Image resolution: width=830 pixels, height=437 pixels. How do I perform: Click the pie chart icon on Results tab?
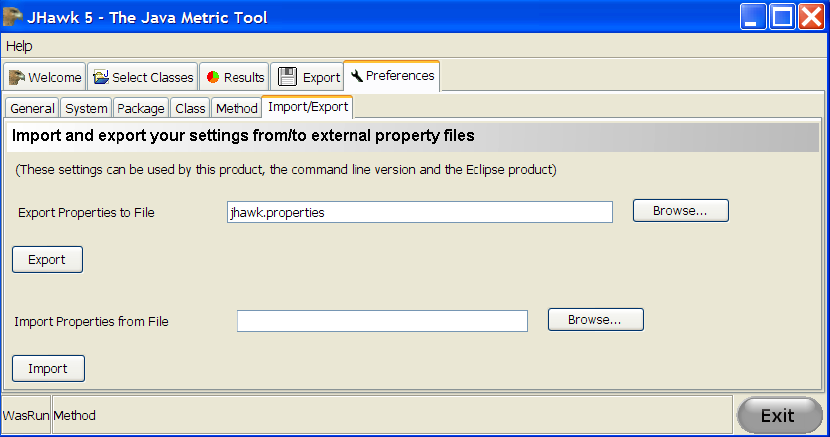(x=213, y=77)
